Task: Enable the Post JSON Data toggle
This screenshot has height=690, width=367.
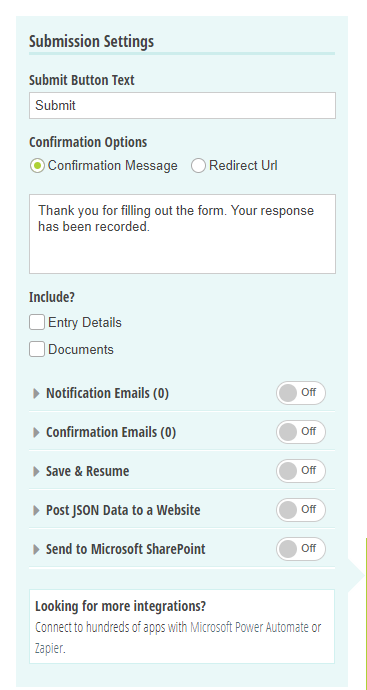Action: click(x=301, y=510)
